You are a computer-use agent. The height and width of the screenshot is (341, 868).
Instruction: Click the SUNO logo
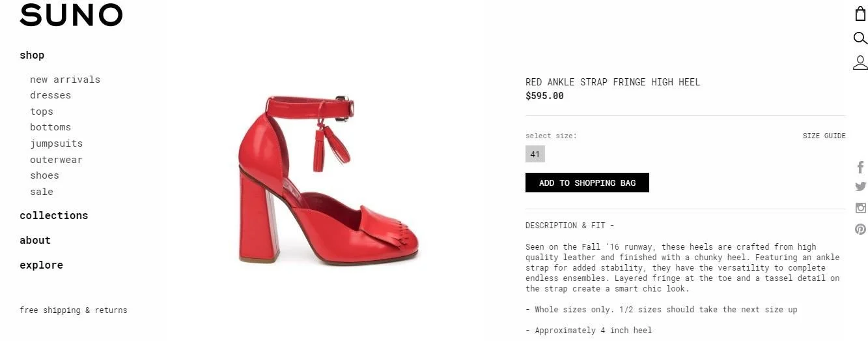click(x=71, y=15)
